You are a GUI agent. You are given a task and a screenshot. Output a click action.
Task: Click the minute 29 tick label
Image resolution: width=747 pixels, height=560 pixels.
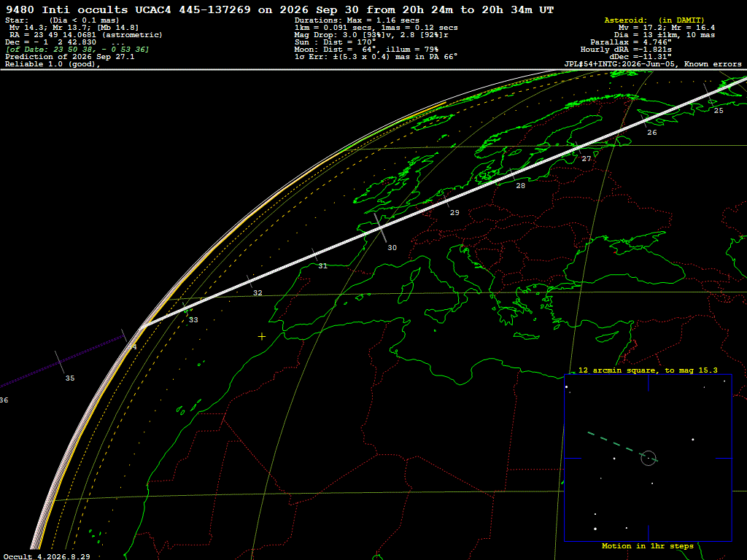(454, 213)
